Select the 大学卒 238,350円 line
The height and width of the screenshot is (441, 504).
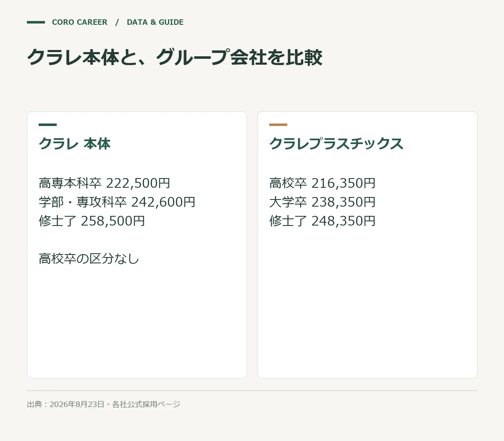[x=323, y=202]
